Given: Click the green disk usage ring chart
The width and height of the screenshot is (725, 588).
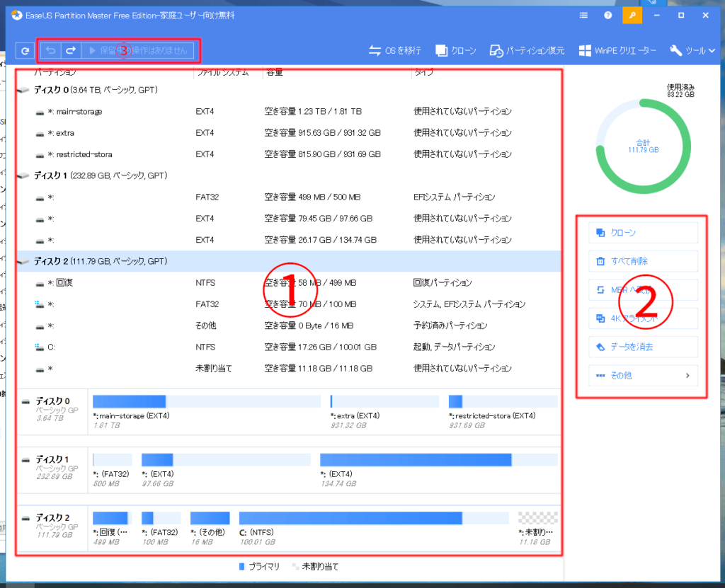Looking at the screenshot, I should coord(643,146).
